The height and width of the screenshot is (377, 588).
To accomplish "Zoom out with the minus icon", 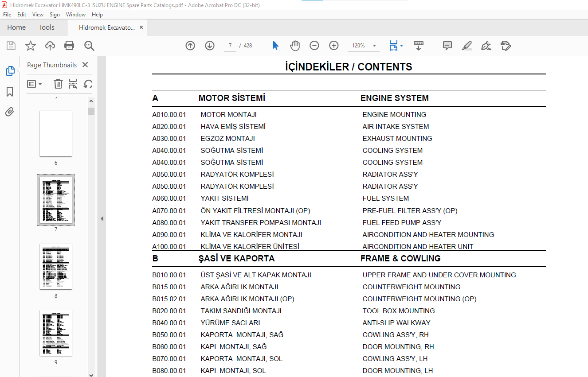I will pyautogui.click(x=314, y=46).
